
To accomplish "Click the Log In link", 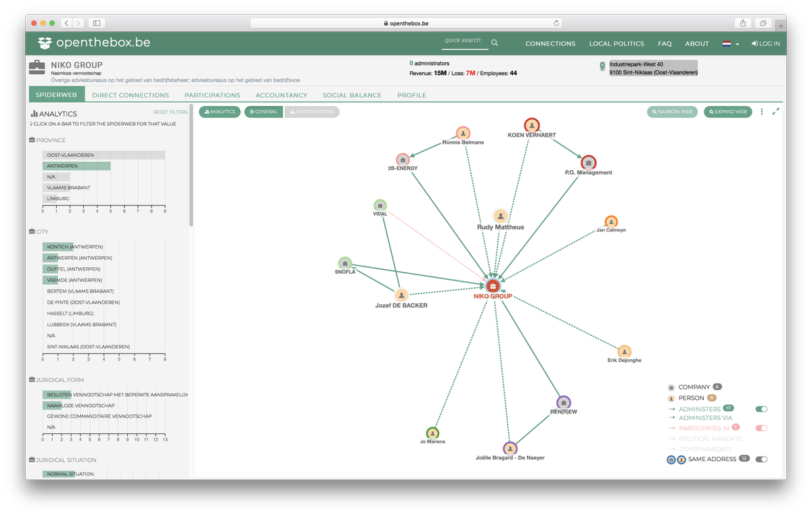I will 765,43.
